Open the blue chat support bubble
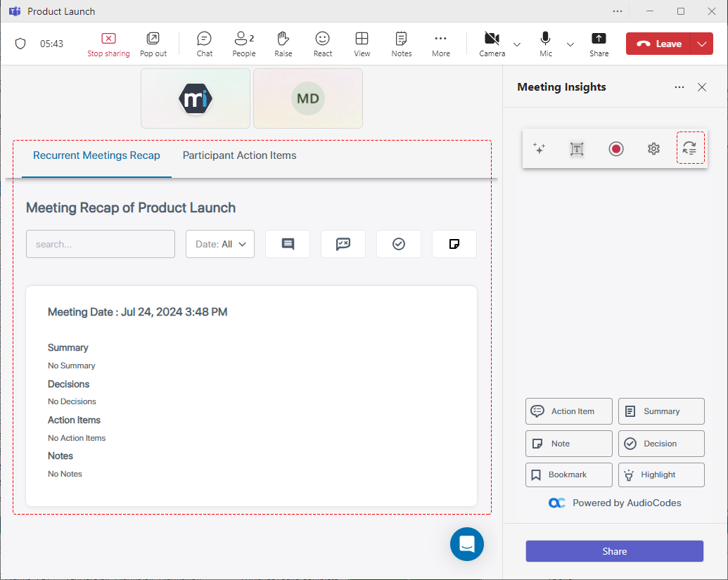 pos(467,544)
